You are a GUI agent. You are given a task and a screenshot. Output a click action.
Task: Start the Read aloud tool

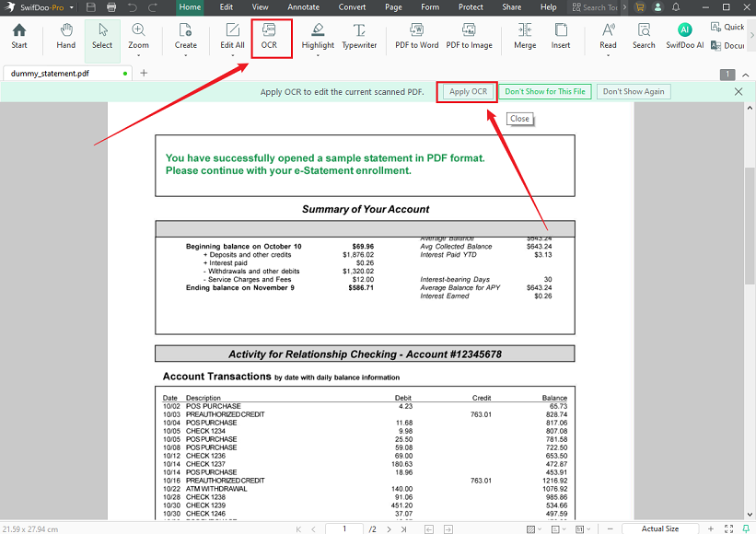pyautogui.click(x=608, y=36)
